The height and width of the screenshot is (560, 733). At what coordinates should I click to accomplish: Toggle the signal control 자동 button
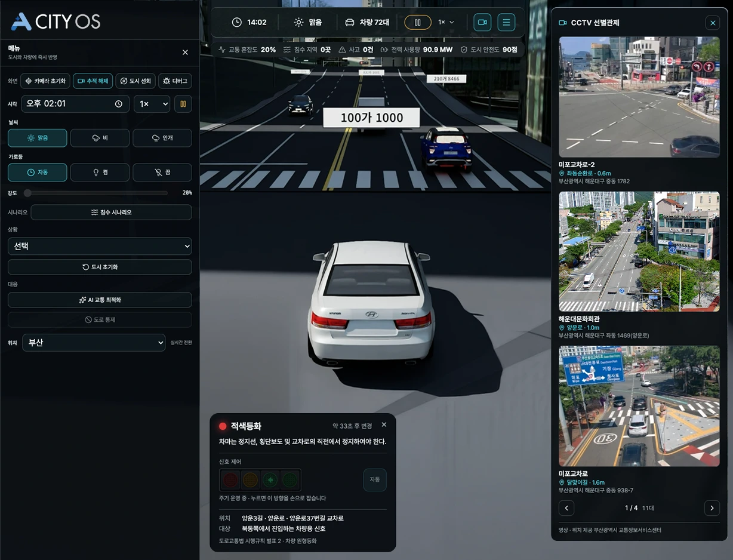[375, 479]
